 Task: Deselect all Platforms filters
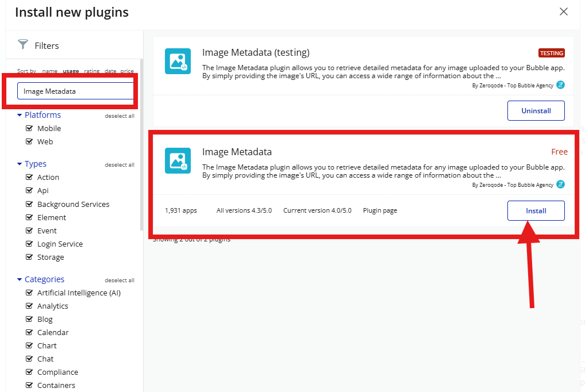point(120,116)
